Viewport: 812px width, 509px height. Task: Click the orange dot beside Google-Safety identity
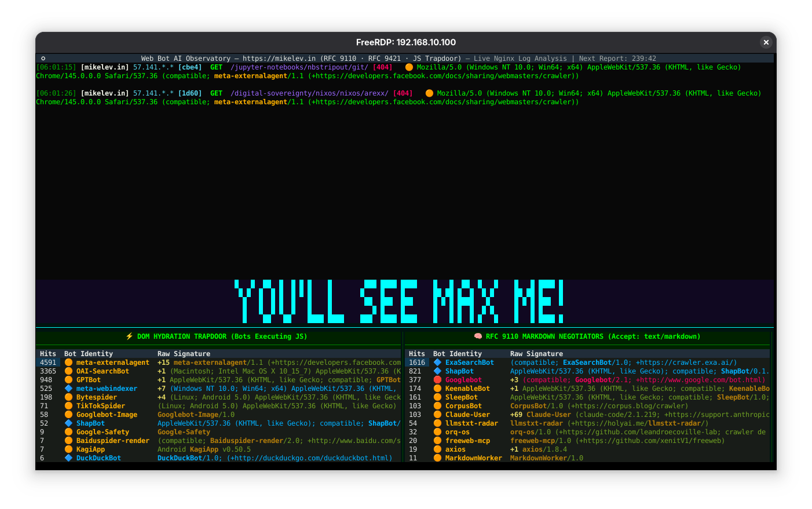coord(68,432)
